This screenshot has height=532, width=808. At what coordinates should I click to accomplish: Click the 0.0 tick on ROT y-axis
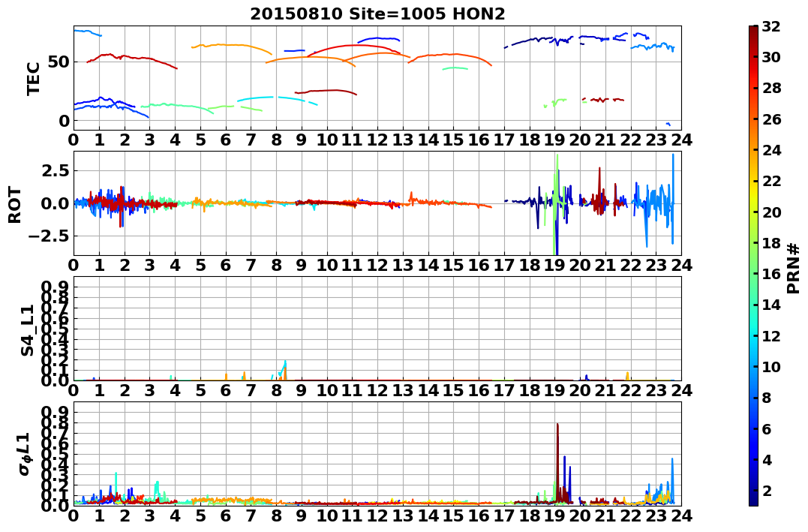[x=56, y=203]
